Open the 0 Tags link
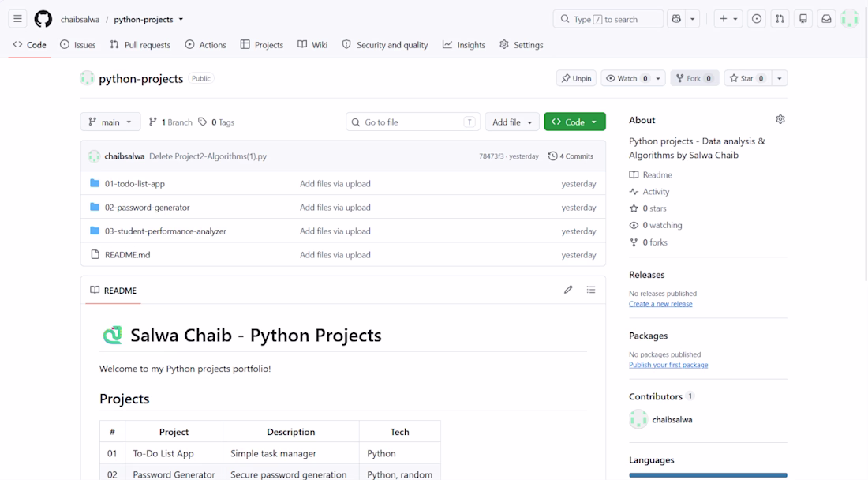The width and height of the screenshot is (868, 480). click(x=216, y=122)
